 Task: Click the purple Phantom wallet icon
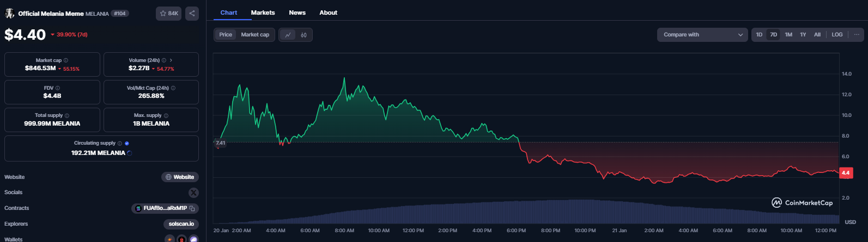click(x=193, y=239)
